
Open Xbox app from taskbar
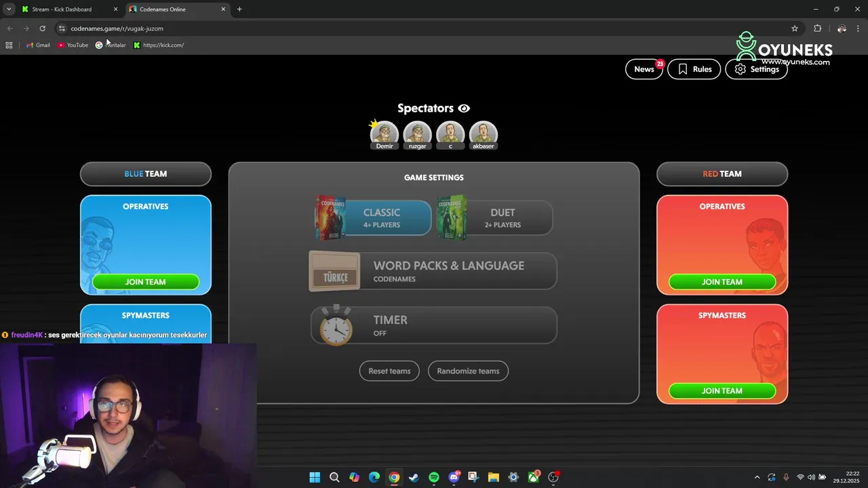click(x=534, y=477)
